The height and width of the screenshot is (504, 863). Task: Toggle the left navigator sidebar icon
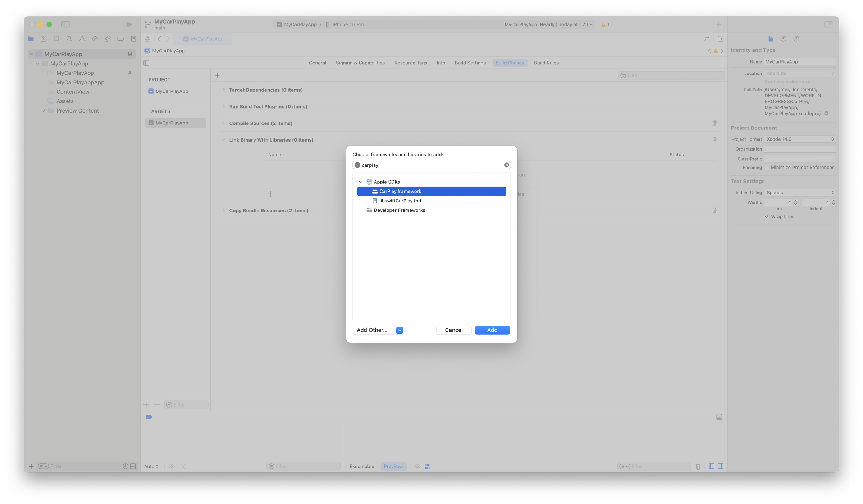pos(65,24)
